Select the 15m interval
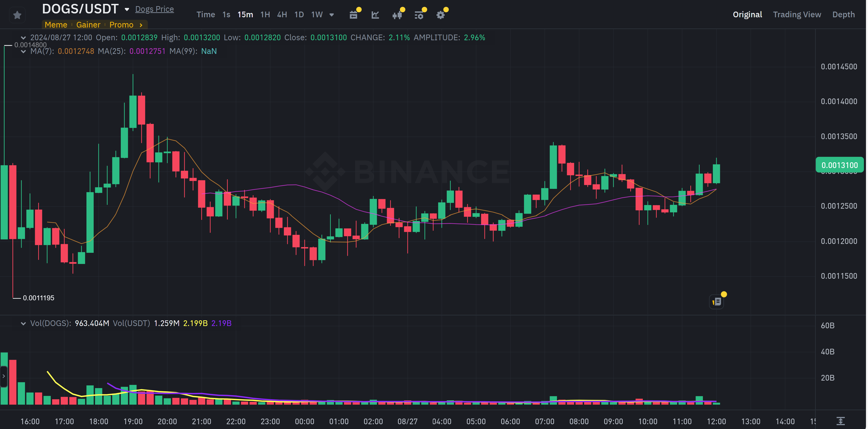The image size is (868, 429). (245, 15)
